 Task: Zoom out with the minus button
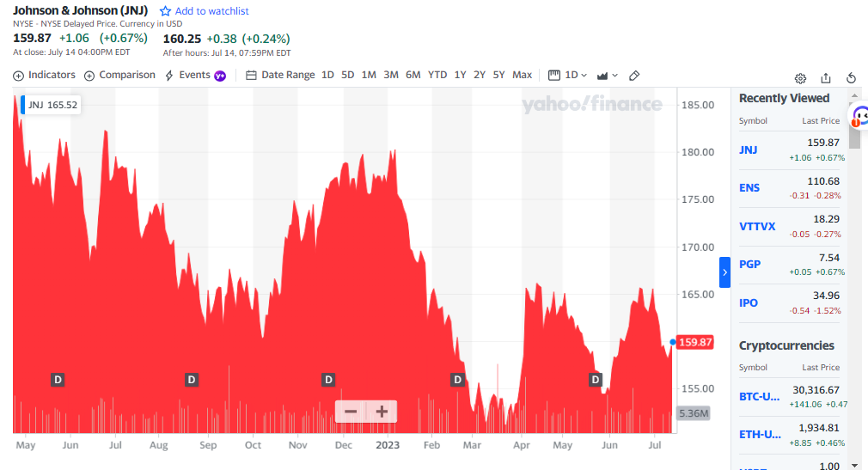click(x=351, y=412)
